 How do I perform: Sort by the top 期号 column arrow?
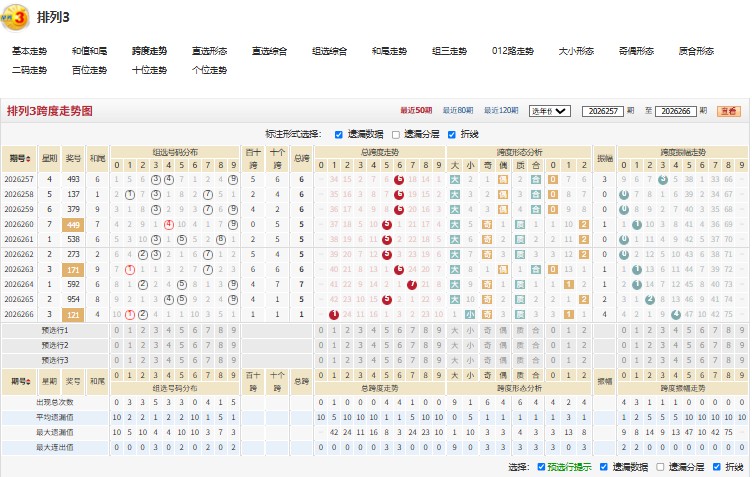click(x=28, y=159)
